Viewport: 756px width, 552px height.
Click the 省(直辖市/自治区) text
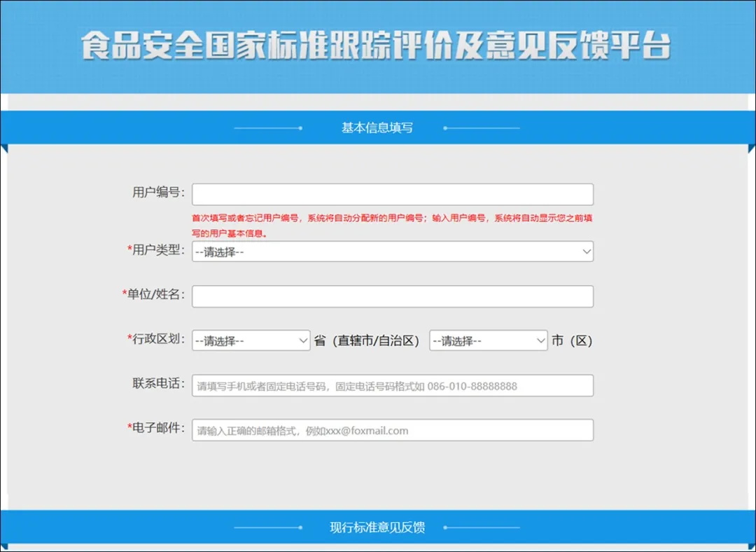pos(366,341)
